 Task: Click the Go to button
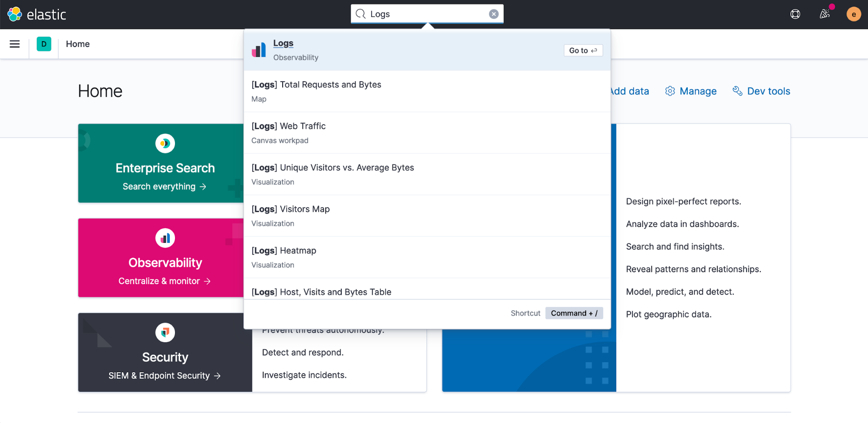(x=583, y=50)
